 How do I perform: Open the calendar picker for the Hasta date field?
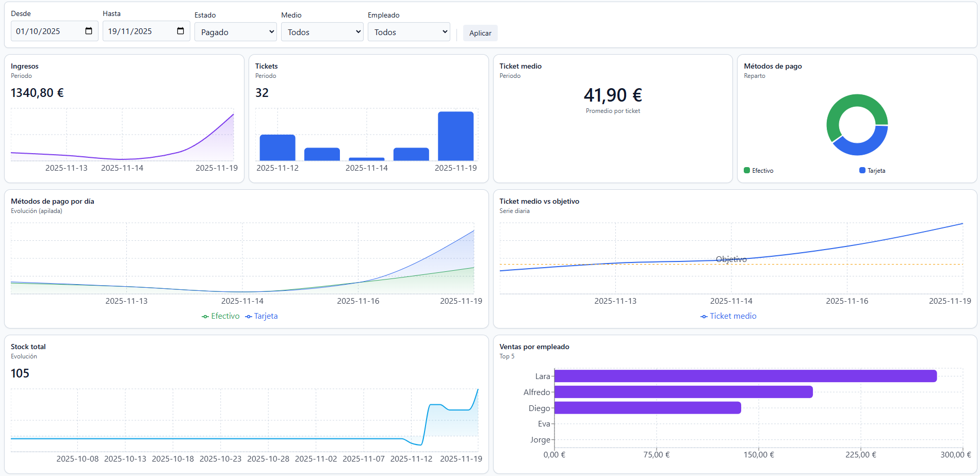tap(181, 31)
